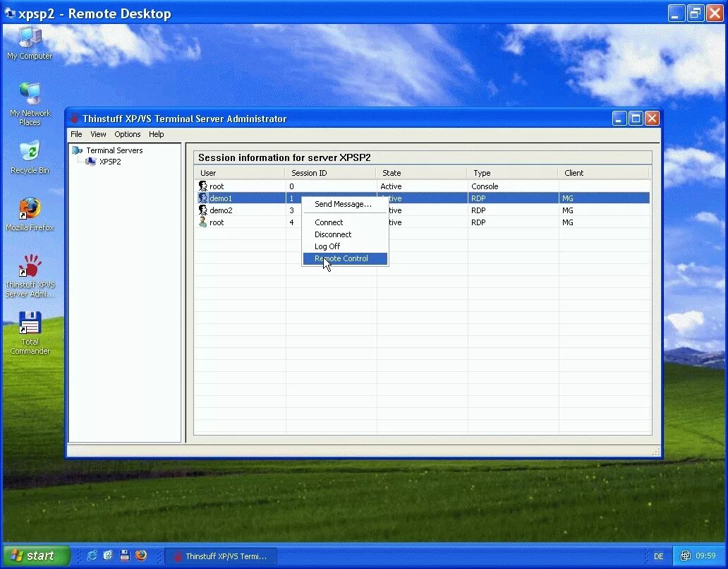Restore down the Remote Desktop window
The height and width of the screenshot is (569, 728).
(695, 13)
